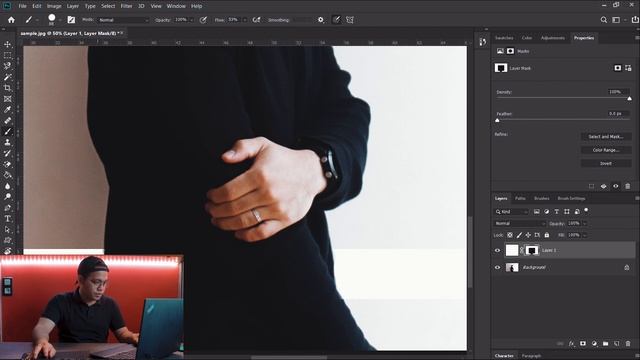The image size is (640, 360).
Task: Open layer Fill dropdown arrow
Action: 585,235
